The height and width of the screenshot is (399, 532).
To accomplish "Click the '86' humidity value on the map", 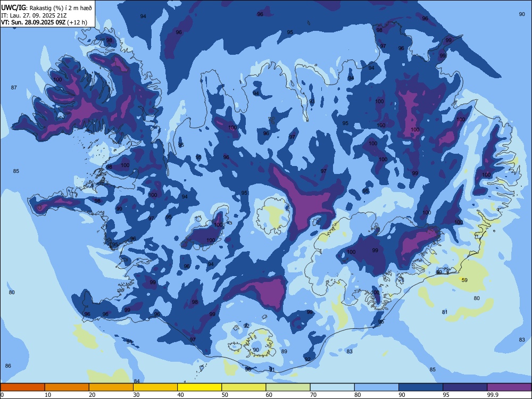I will 8,366.
